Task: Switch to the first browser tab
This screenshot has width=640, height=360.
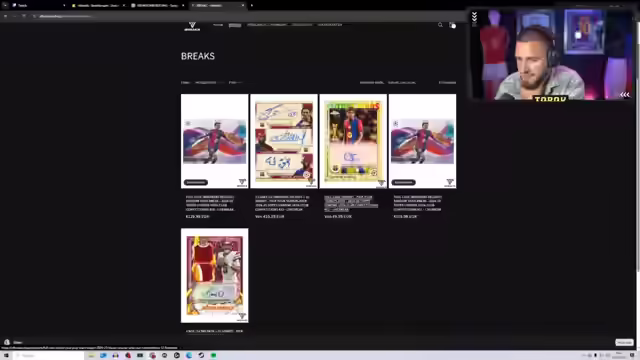Action: (x=38, y=5)
